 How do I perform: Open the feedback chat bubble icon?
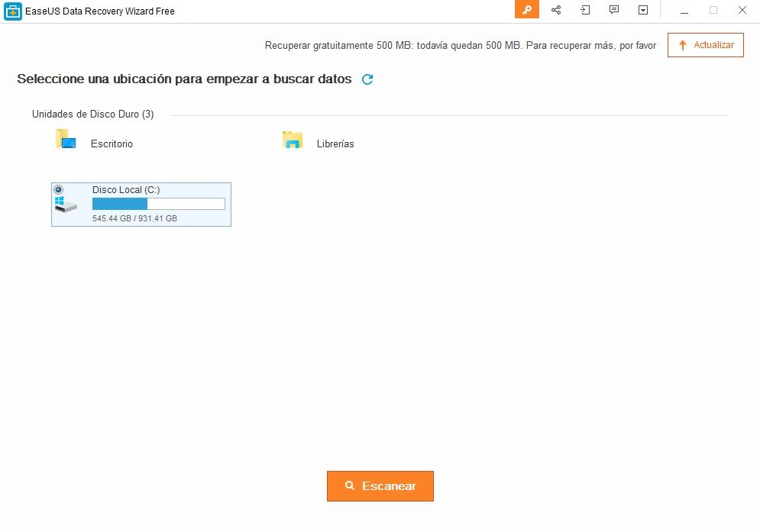[x=614, y=10]
